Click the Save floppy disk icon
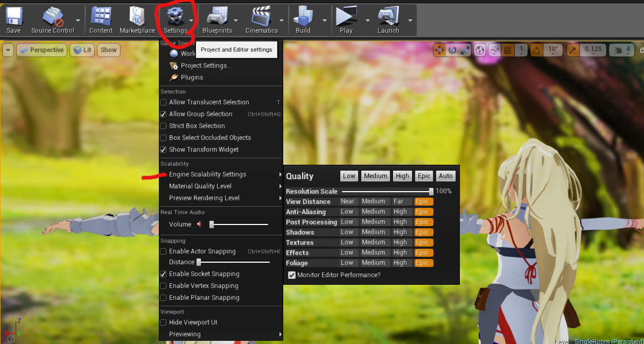 [x=13, y=17]
